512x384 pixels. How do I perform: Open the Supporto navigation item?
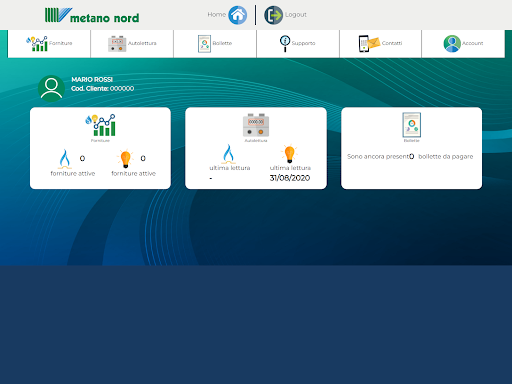pyautogui.click(x=298, y=44)
